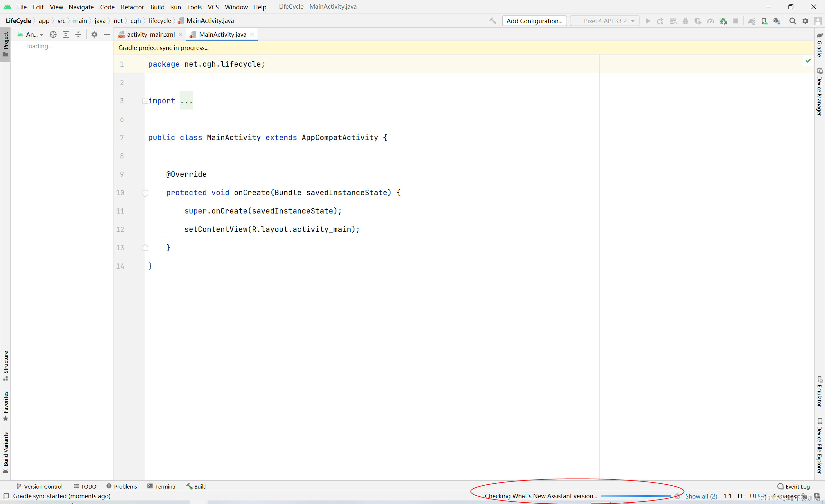Toggle the Project tool window side tab
825x504 pixels.
pos(5,45)
